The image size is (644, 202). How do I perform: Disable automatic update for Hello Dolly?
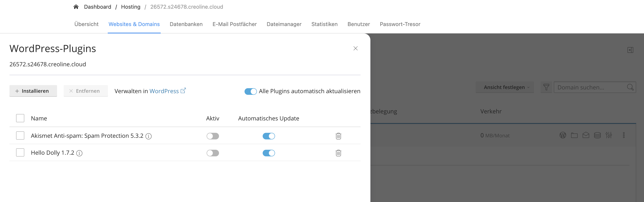pyautogui.click(x=269, y=153)
